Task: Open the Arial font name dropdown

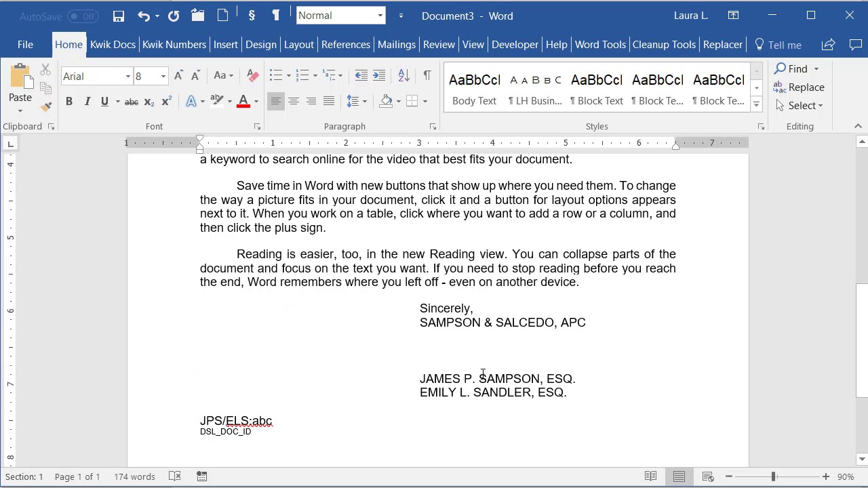Action: coord(127,77)
